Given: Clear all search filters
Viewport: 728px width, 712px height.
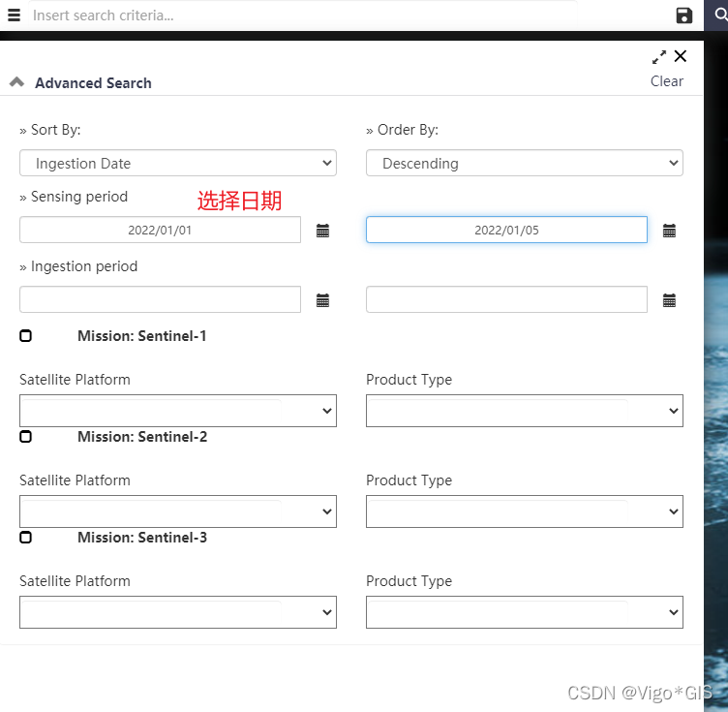Looking at the screenshot, I should pos(667,81).
